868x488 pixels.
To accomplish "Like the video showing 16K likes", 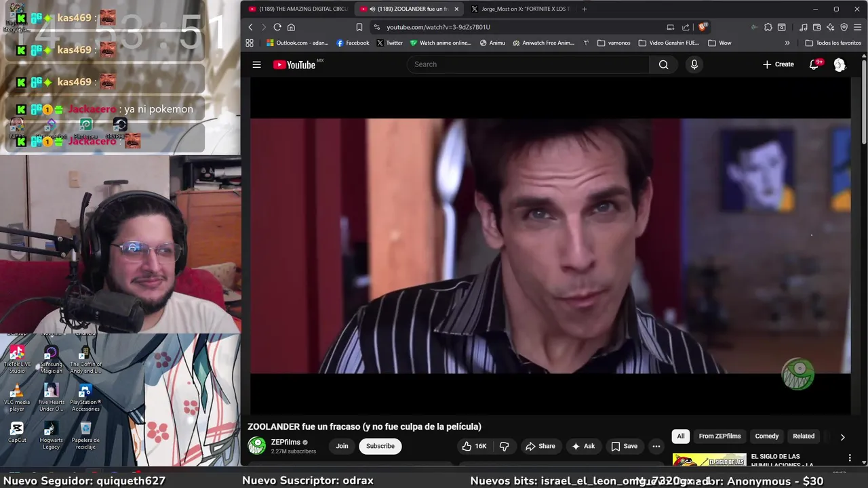I will point(474,446).
